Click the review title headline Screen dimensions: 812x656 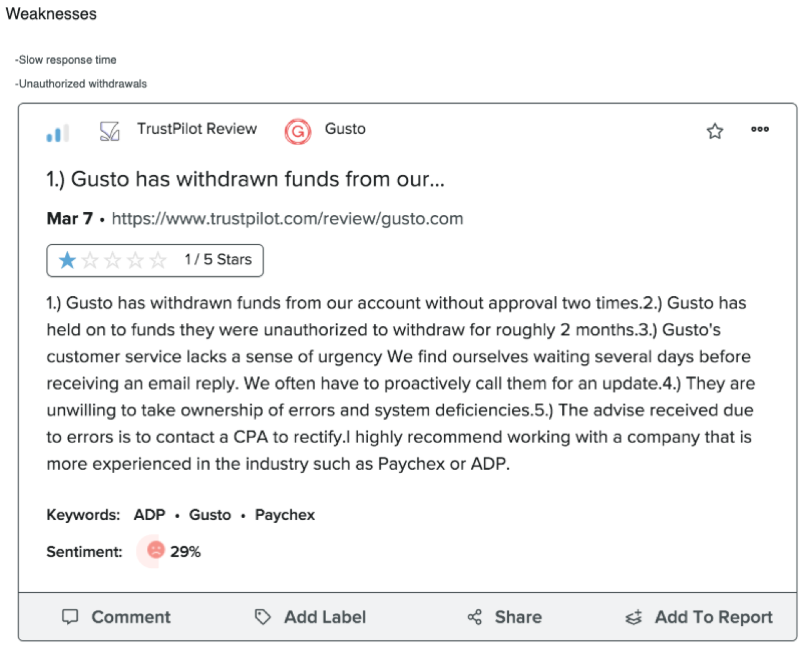(245, 179)
